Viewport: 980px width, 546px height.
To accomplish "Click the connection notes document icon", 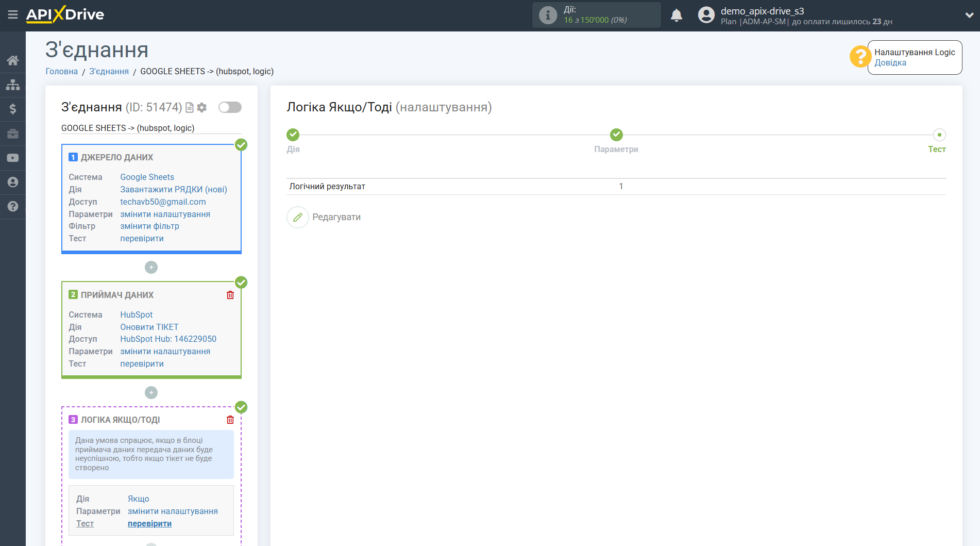I will click(190, 107).
